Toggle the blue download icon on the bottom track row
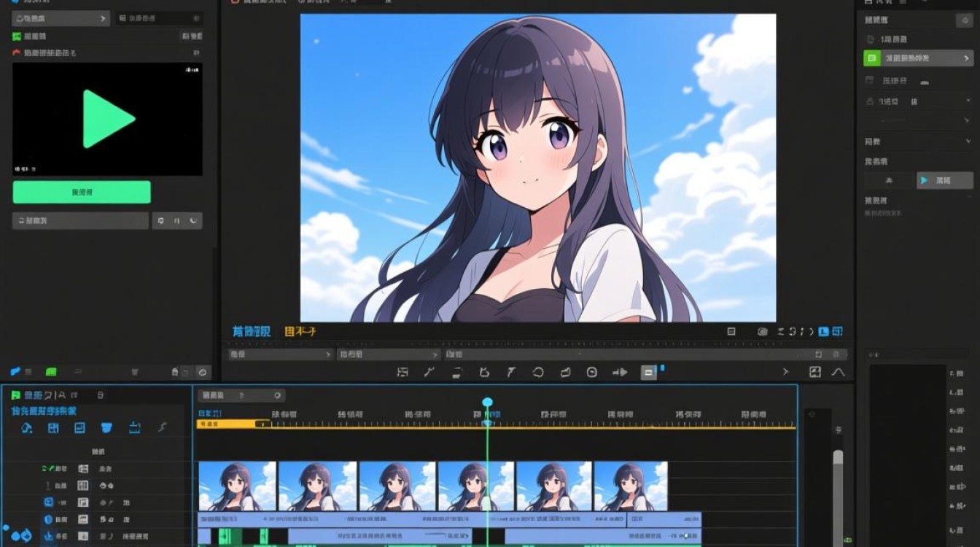980x547 pixels. [x=48, y=537]
